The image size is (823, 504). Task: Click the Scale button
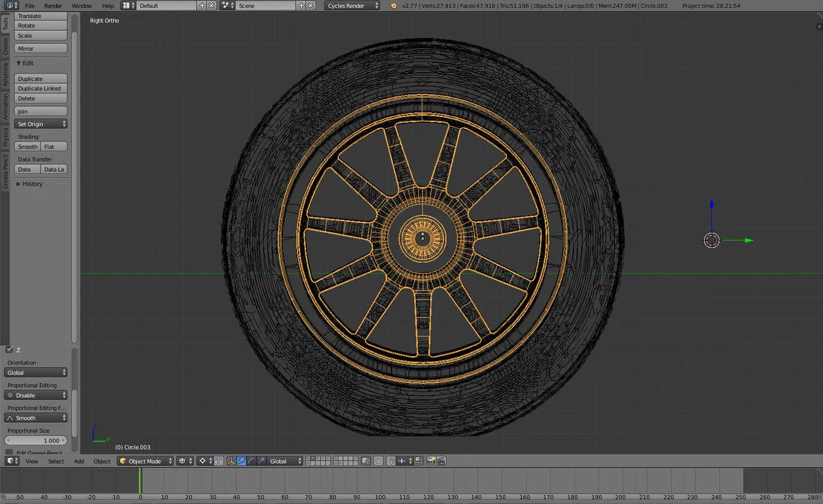(41, 35)
